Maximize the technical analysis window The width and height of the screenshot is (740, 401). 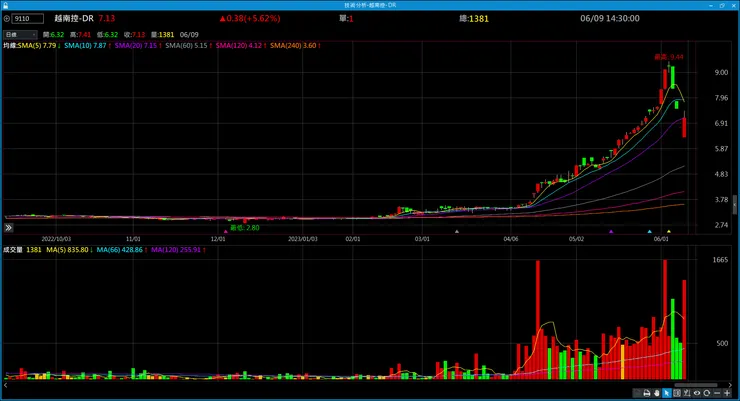coord(722,5)
